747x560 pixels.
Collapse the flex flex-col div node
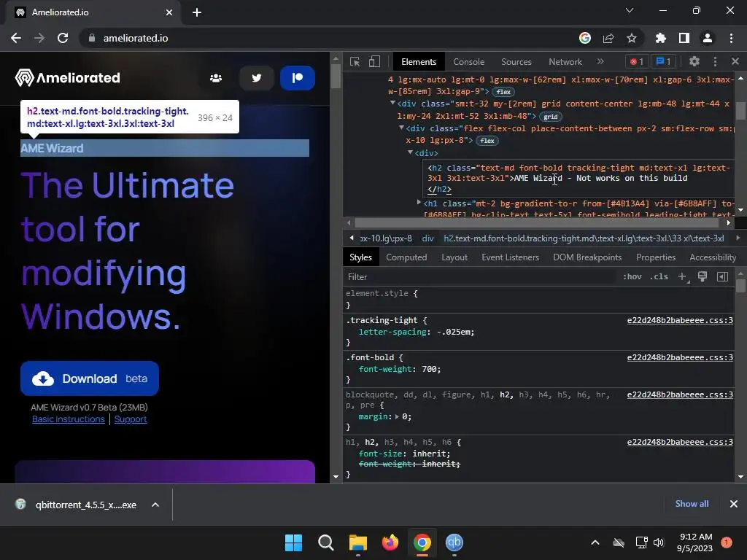pos(401,128)
